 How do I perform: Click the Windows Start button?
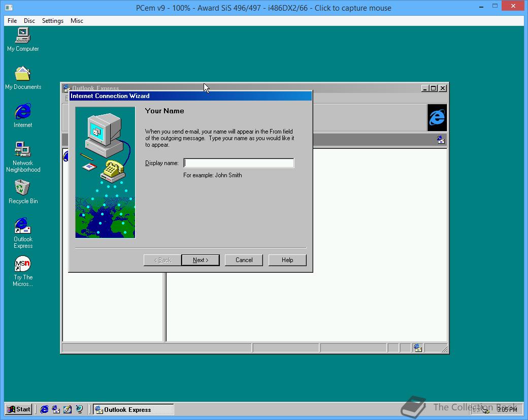[19, 409]
